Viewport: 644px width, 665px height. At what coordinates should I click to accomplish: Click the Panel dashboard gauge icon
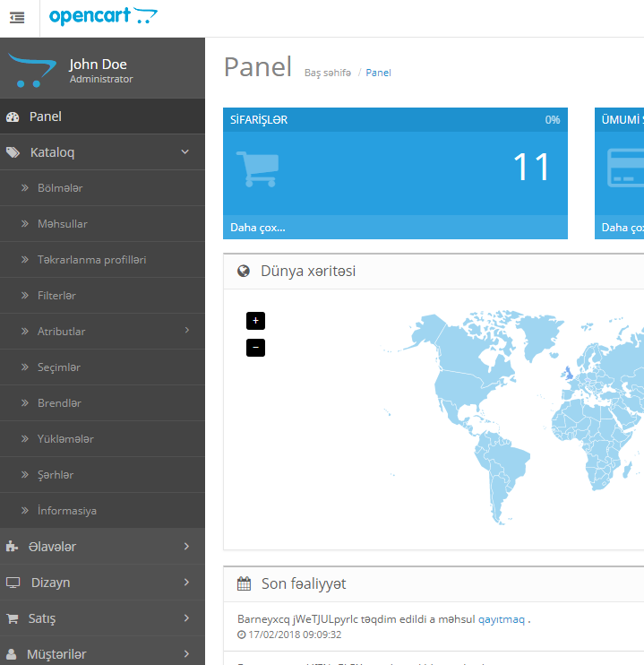[x=13, y=117]
